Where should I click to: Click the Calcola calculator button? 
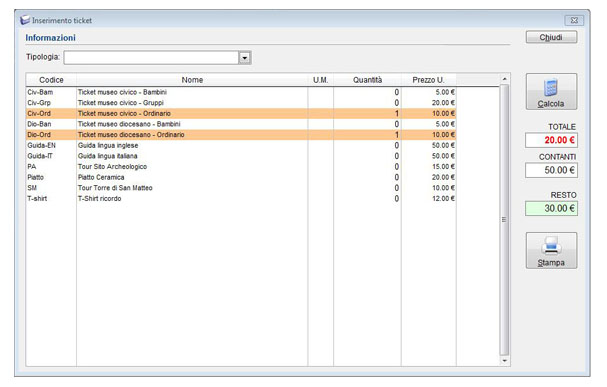[x=551, y=92]
